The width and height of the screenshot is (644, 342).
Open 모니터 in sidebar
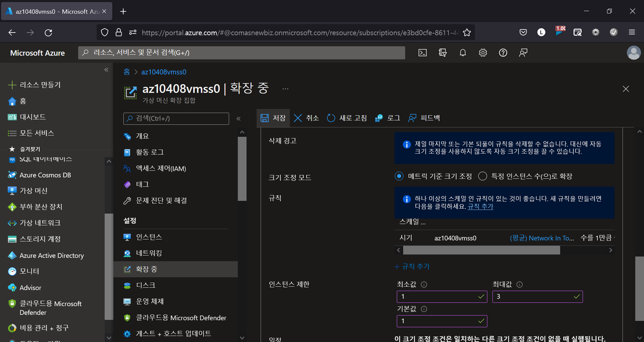24,272
